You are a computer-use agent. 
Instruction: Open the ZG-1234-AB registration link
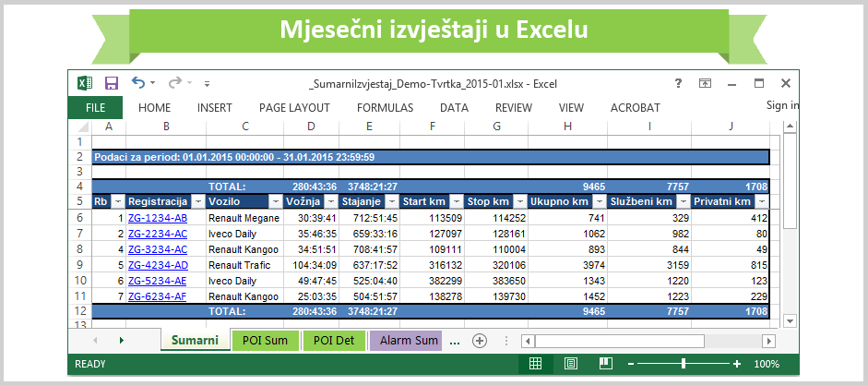coord(157,218)
